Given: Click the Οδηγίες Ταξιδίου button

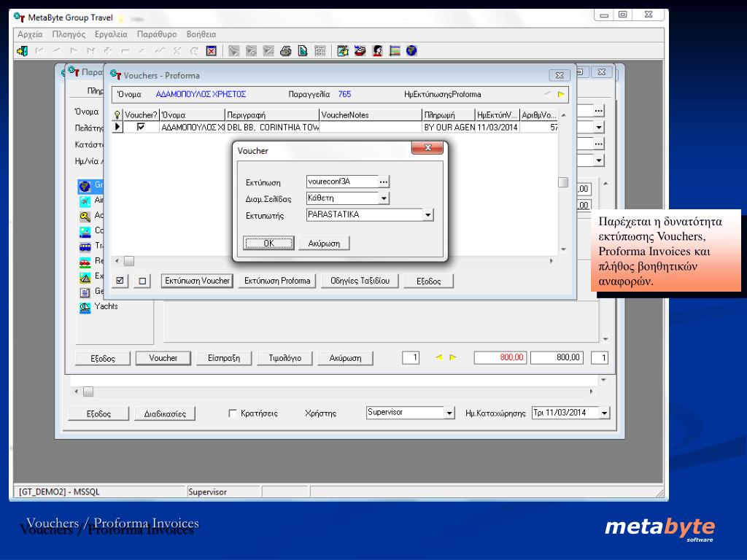Looking at the screenshot, I should [x=360, y=281].
